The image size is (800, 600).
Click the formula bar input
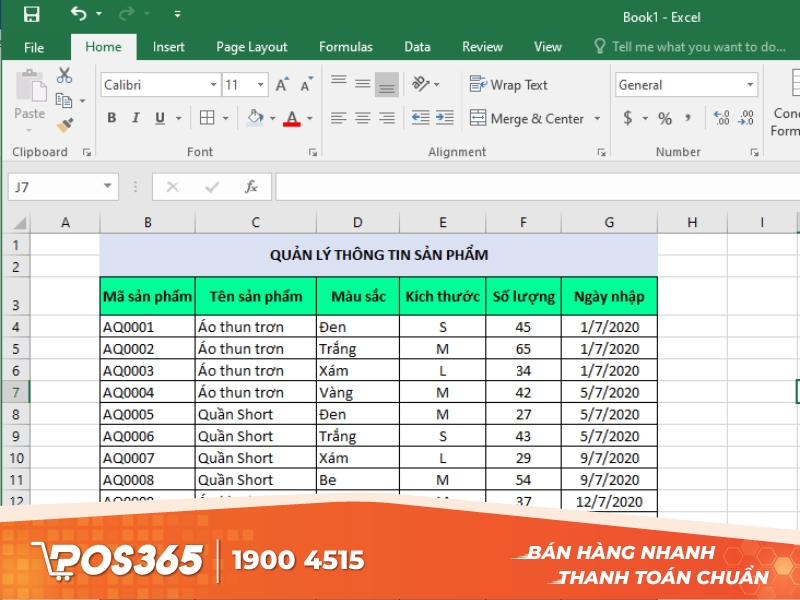coord(538,187)
